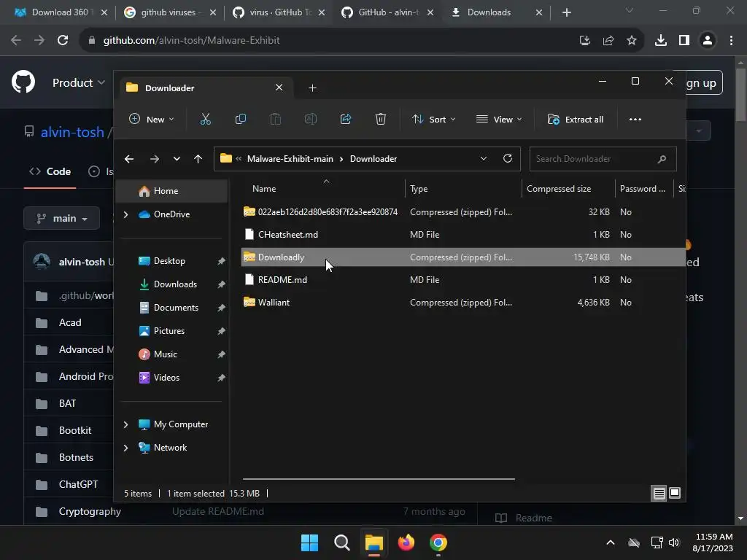Open Chrome three-dot menu
This screenshot has width=747, height=560.
click(x=731, y=41)
